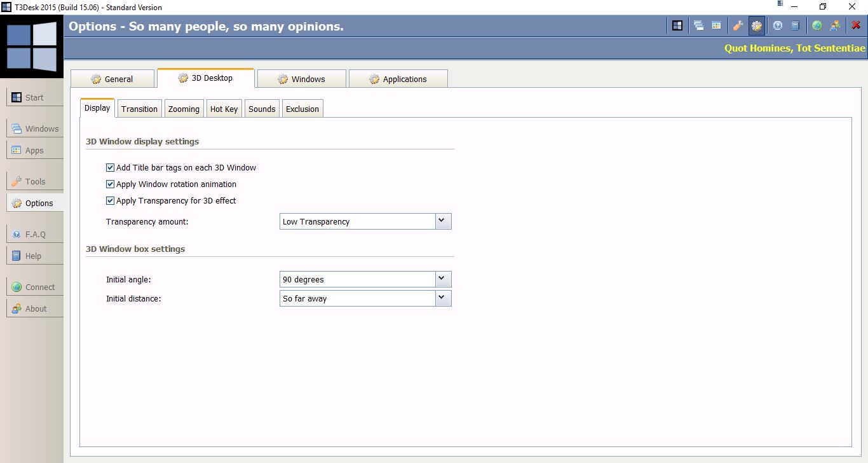
Task: Click the question mark F.A.Q icon in toolbar
Action: tap(777, 25)
